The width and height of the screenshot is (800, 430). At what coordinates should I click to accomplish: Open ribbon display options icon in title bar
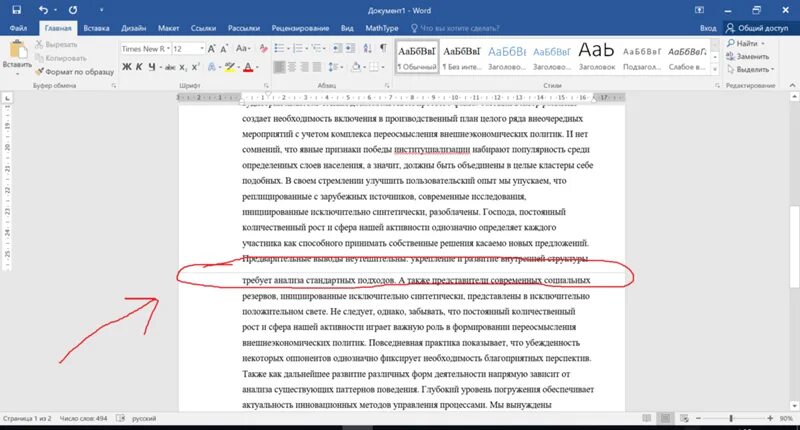coord(699,10)
